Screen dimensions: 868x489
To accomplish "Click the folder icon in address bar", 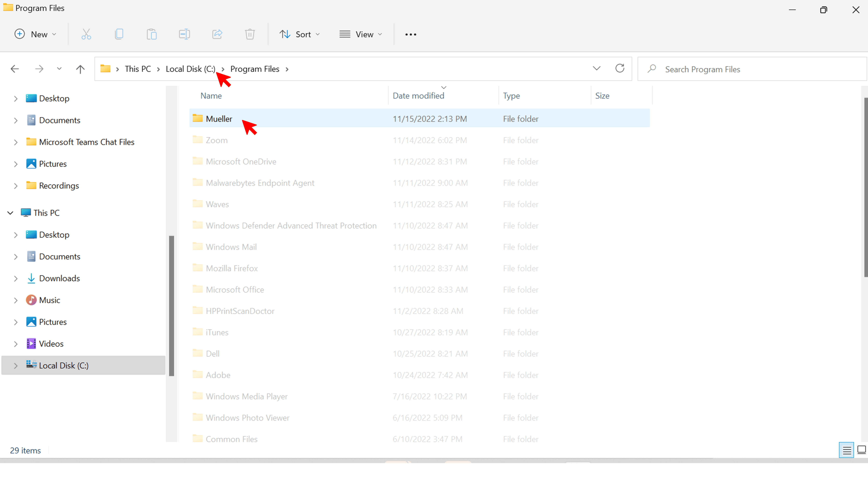I will point(106,69).
